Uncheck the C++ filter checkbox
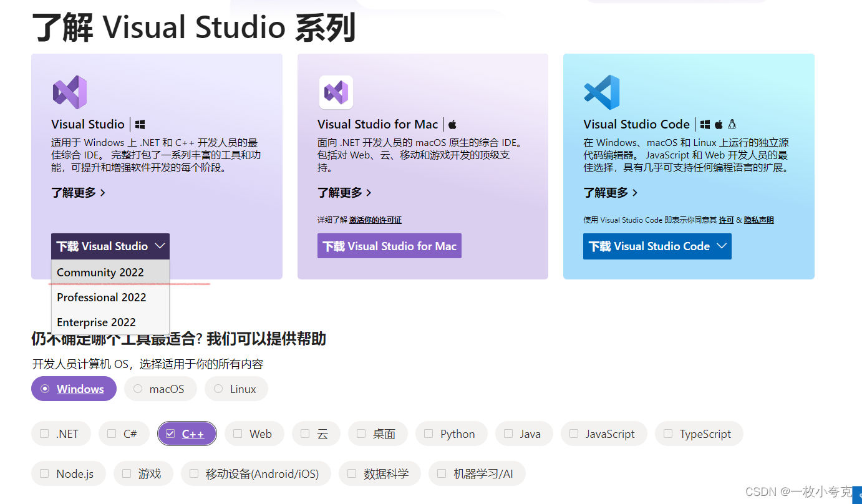 170,434
